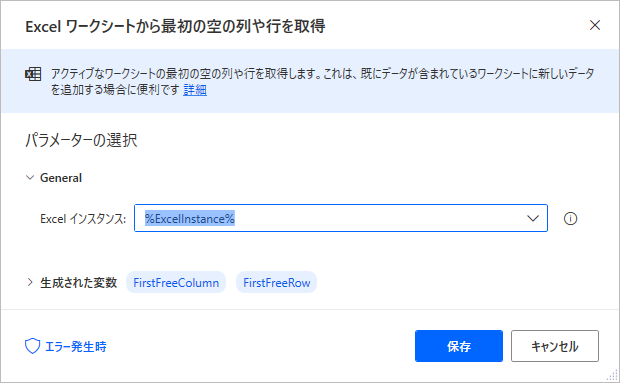
Task: Click the パラメーターの選択 heading
Action: [x=81, y=140]
